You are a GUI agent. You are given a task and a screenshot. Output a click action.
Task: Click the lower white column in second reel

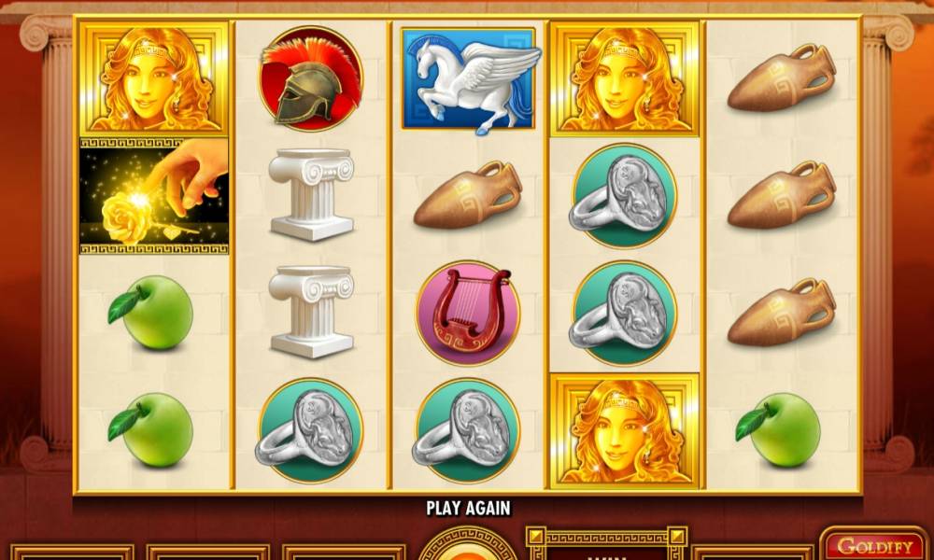point(311,312)
